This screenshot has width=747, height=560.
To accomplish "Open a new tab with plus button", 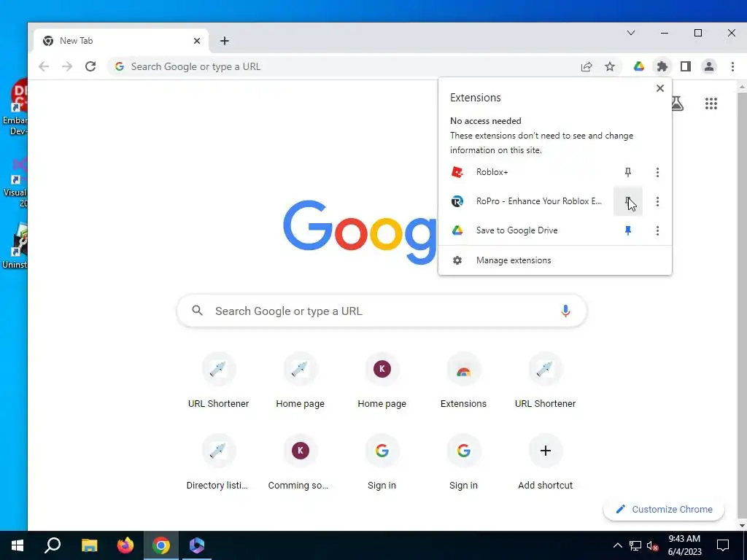I will [225, 41].
